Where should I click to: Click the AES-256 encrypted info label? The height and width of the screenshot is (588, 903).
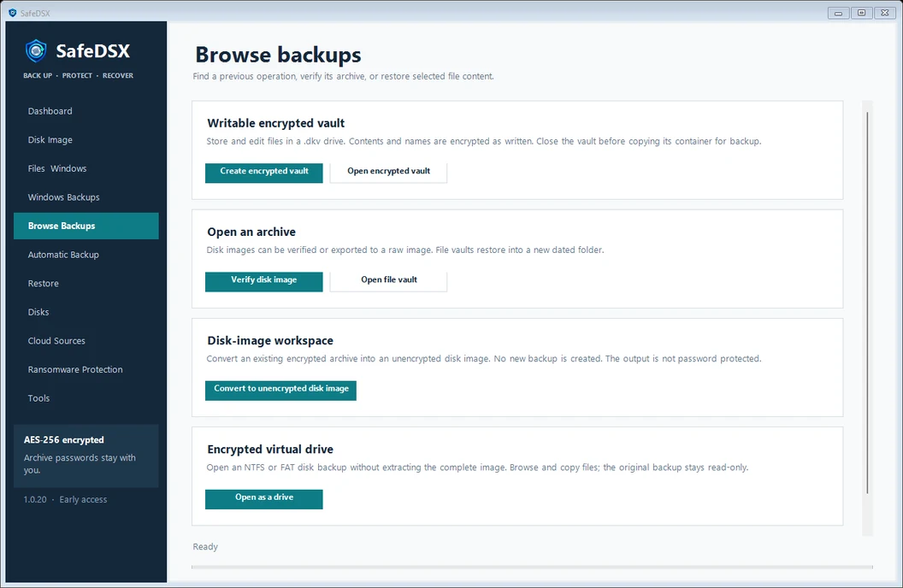pos(64,439)
